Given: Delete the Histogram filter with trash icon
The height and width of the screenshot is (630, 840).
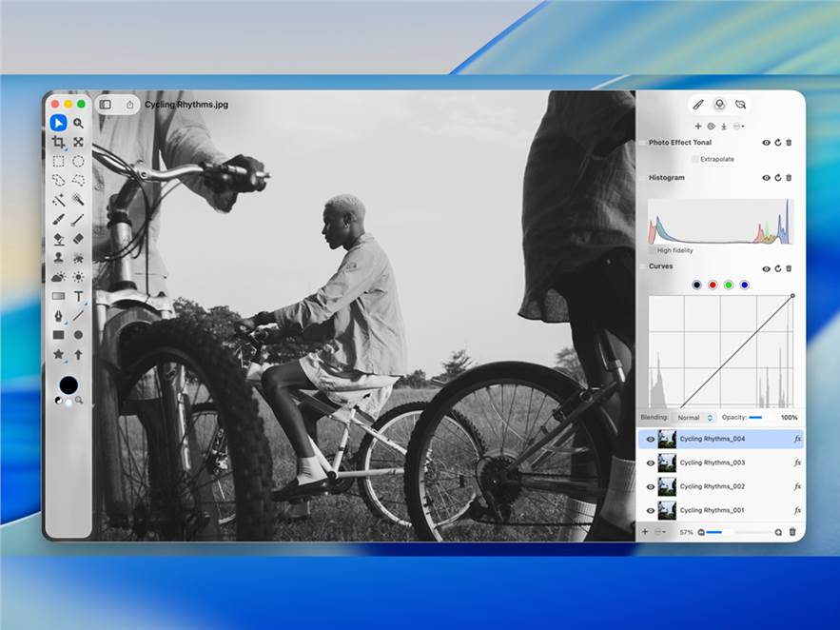Looking at the screenshot, I should coord(789,178).
